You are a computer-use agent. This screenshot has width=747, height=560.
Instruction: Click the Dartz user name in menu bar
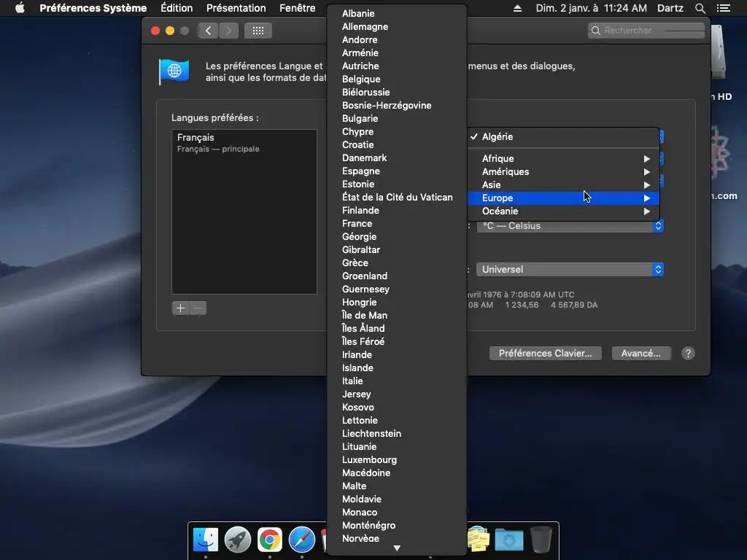coord(670,8)
